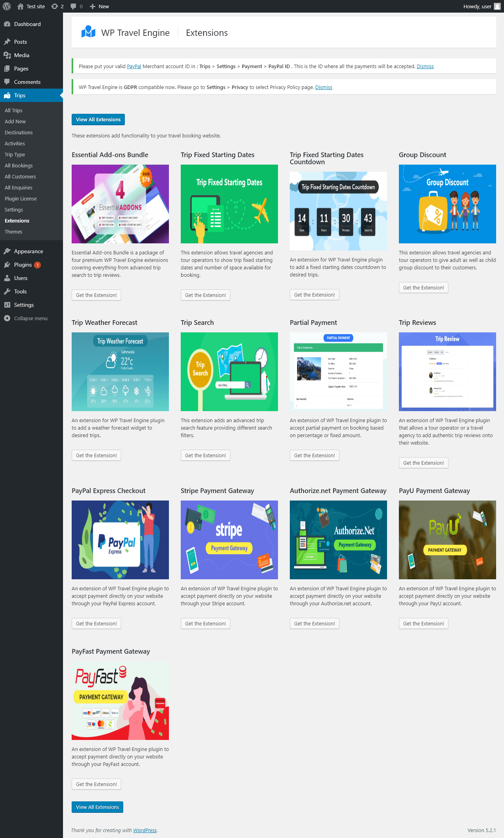Click the Comments icon in sidebar
This screenshot has width=504, height=838.
point(7,82)
